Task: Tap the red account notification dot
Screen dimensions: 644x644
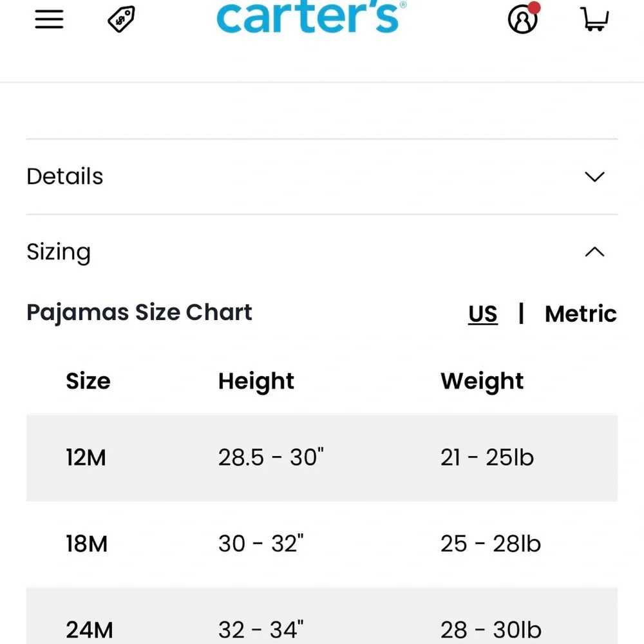Action: click(534, 8)
